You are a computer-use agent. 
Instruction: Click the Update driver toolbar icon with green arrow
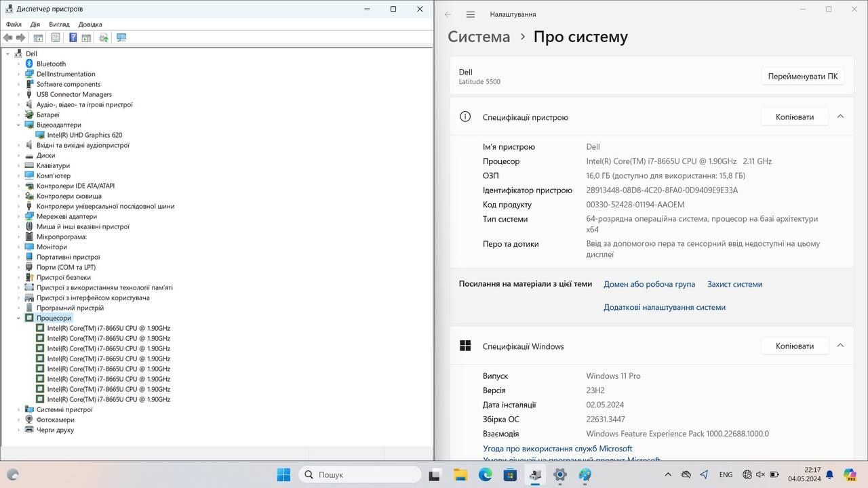(x=104, y=38)
